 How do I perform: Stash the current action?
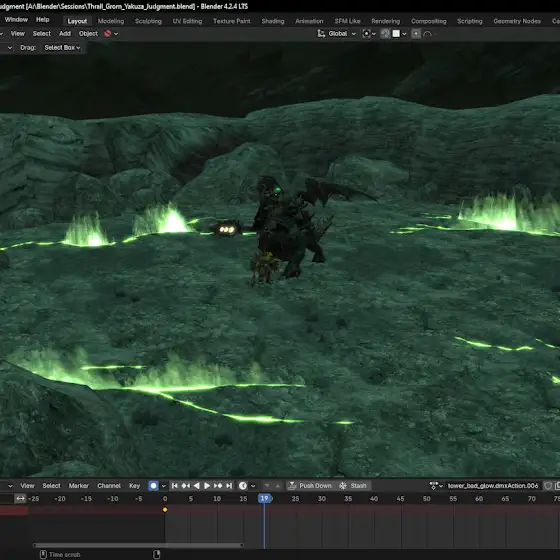pos(354,486)
